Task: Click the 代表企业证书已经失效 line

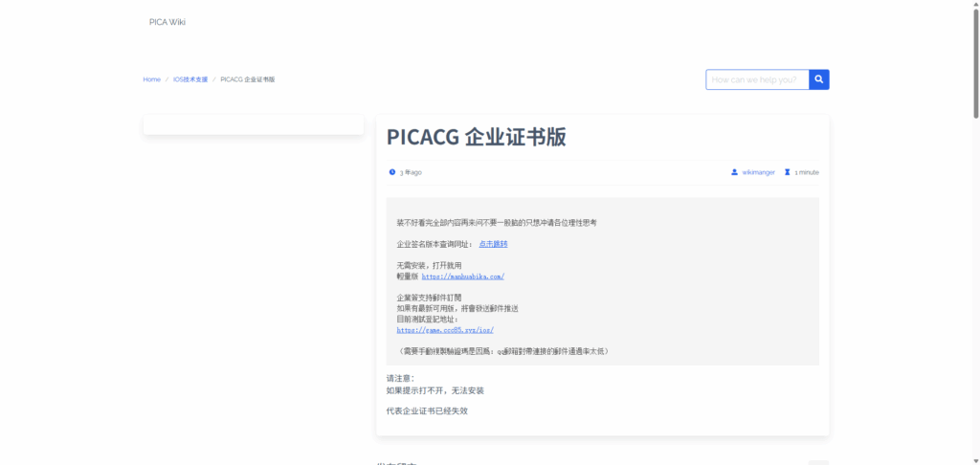Action: click(427, 410)
